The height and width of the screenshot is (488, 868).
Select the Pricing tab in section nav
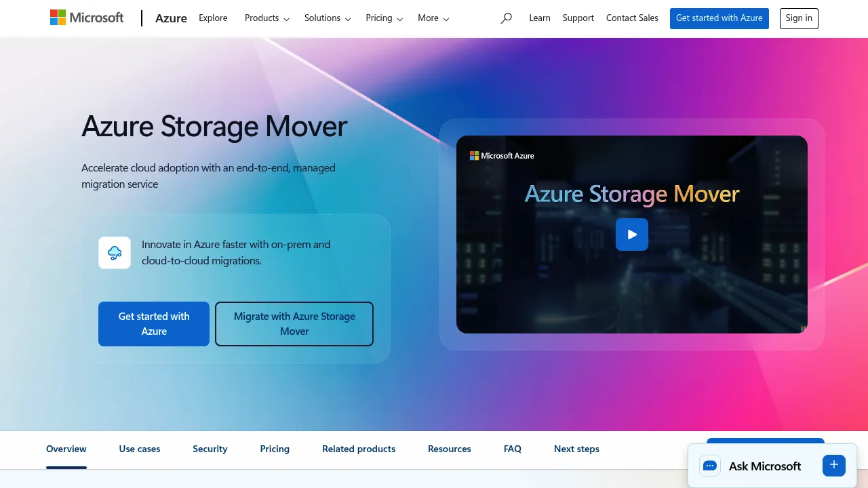point(275,449)
